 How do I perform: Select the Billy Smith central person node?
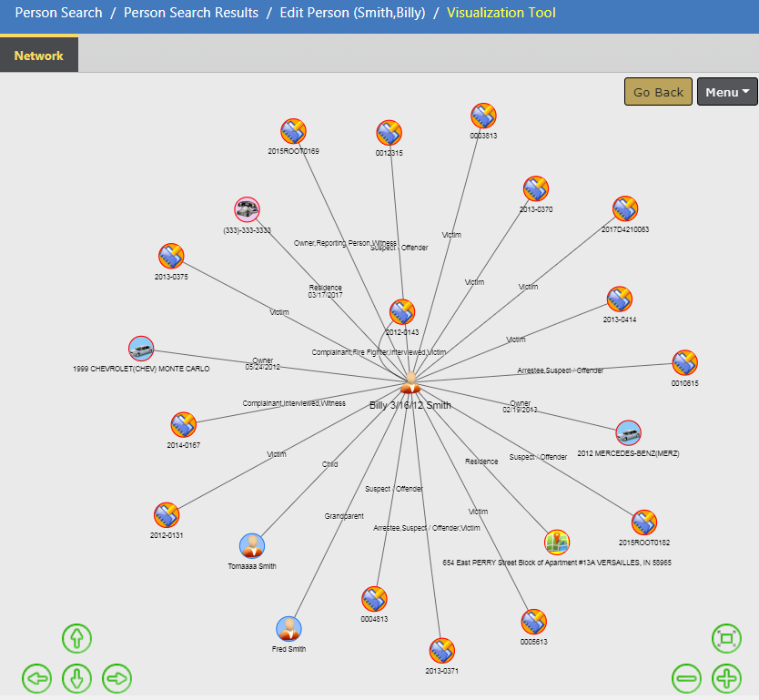click(x=410, y=383)
